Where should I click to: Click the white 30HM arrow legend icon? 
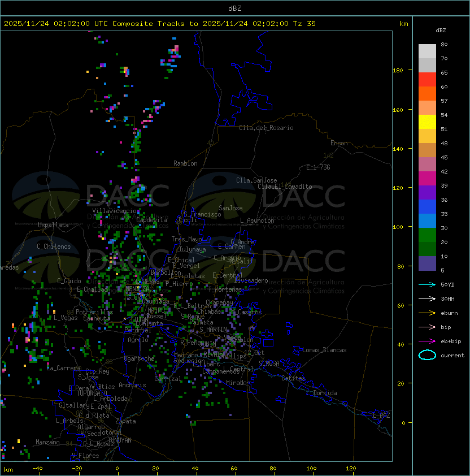[x=427, y=298]
